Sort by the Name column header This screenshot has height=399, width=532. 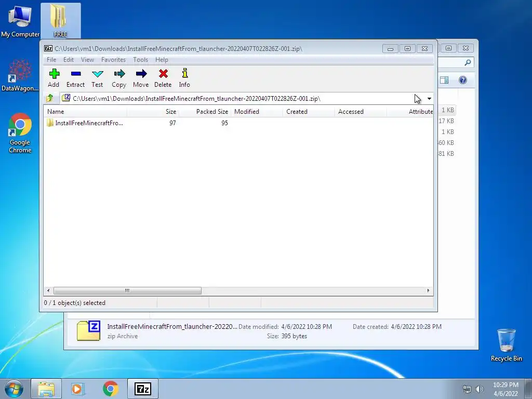[x=85, y=112]
